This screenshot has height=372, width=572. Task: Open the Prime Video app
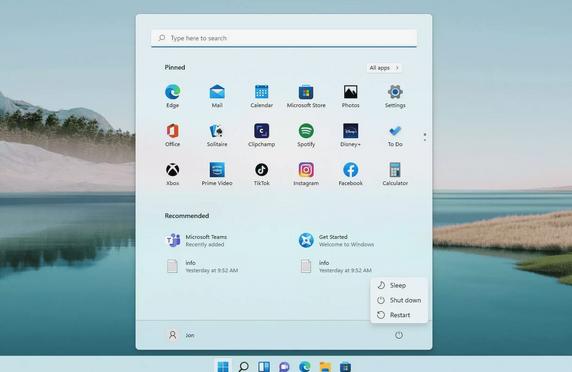[x=217, y=174]
